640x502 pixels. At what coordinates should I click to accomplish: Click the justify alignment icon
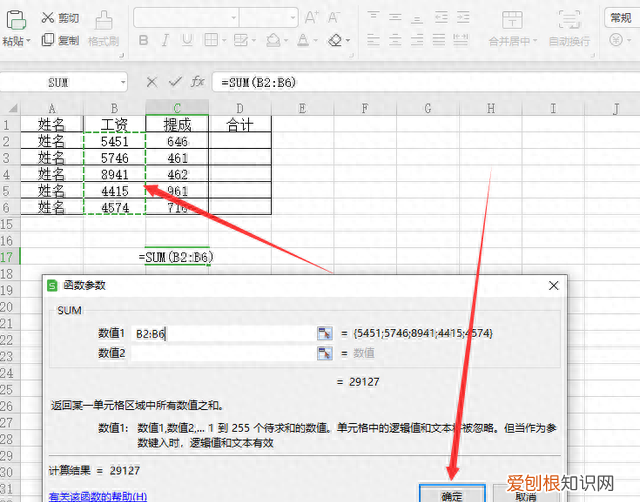coord(439,40)
